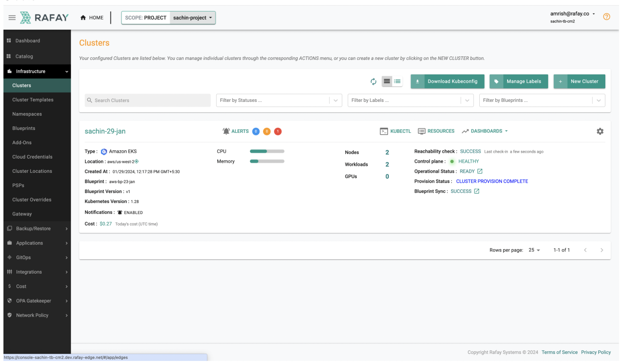The height and width of the screenshot is (364, 621).
Task: Expand Applications sidebar section
Action: tap(37, 243)
